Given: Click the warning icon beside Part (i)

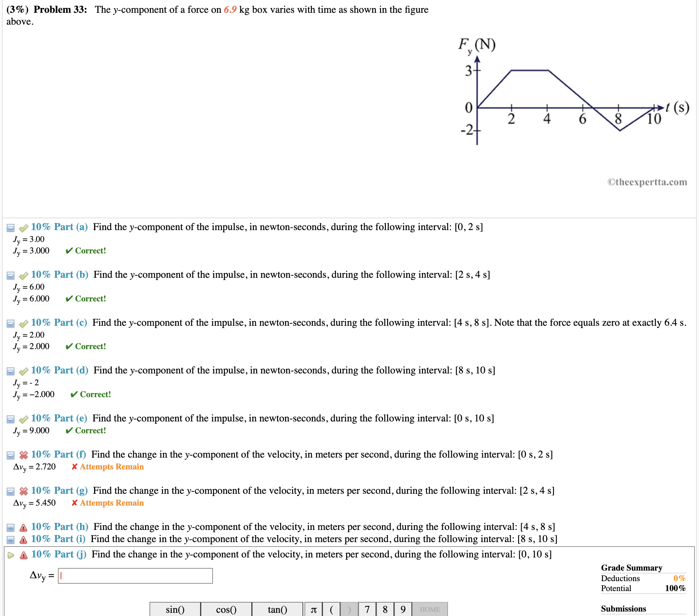Looking at the screenshot, I should (23, 539).
